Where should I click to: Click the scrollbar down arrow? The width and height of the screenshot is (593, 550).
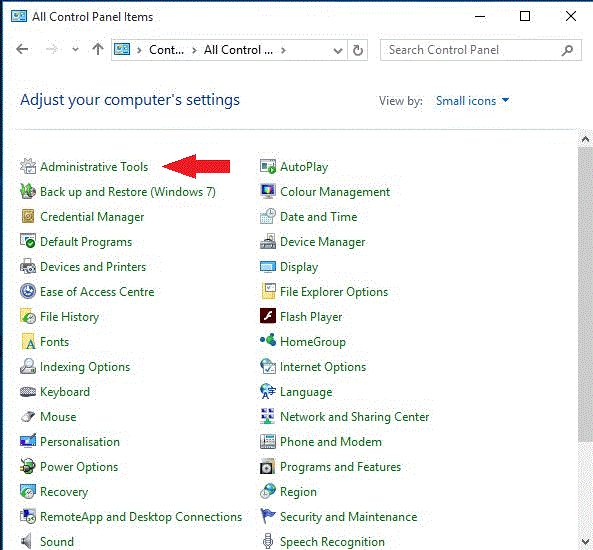click(x=585, y=542)
